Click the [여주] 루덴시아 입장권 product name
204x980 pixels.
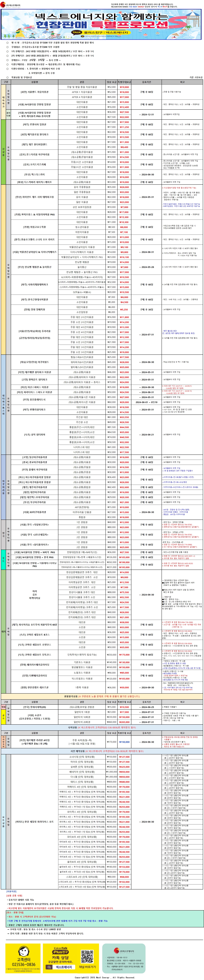[x=35, y=124]
